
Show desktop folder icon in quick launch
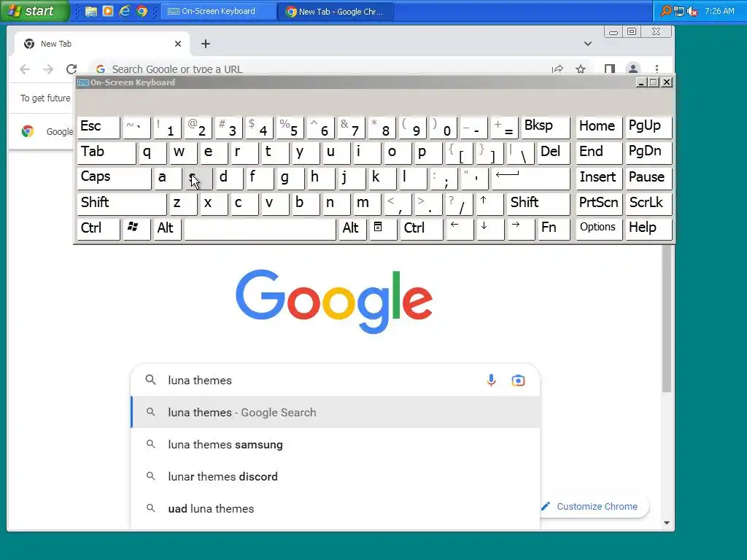click(x=91, y=11)
